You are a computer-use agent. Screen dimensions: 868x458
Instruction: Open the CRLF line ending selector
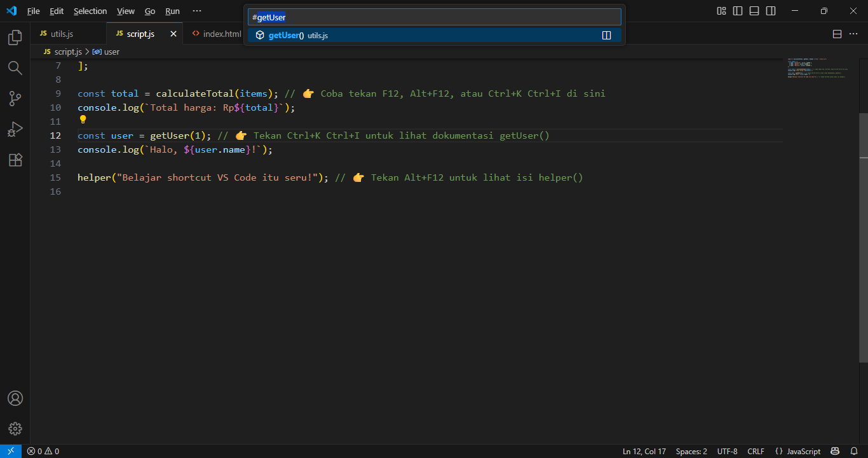pyautogui.click(x=756, y=451)
